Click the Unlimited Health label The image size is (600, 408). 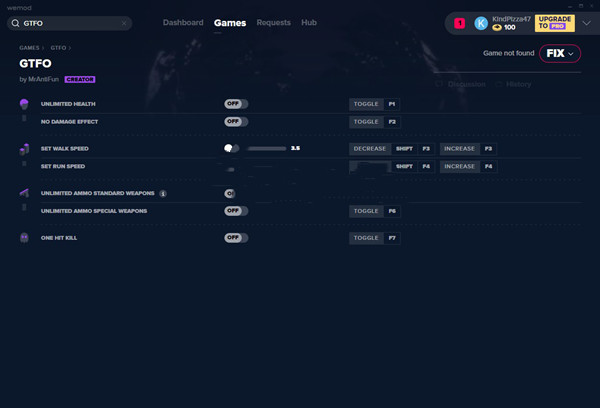[x=68, y=104]
